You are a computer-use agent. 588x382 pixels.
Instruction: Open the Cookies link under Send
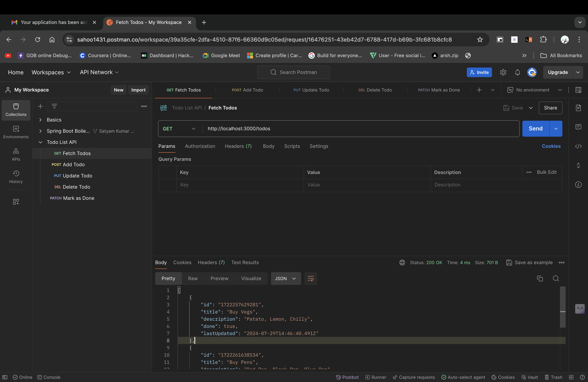[x=551, y=146]
